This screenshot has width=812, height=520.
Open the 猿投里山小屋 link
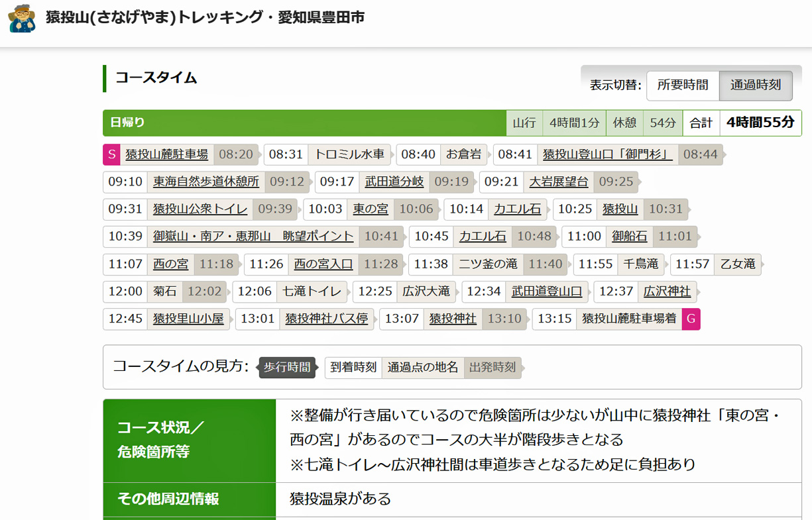pos(188,319)
